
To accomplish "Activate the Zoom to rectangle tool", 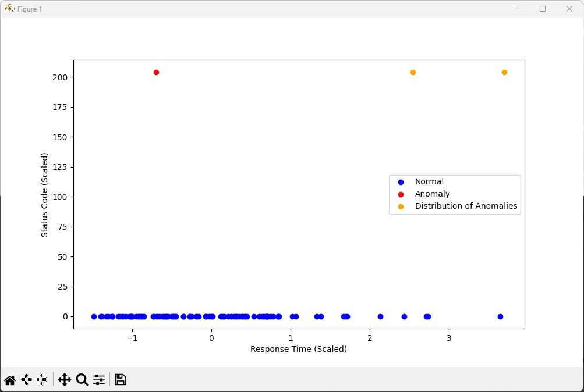I will [x=82, y=380].
